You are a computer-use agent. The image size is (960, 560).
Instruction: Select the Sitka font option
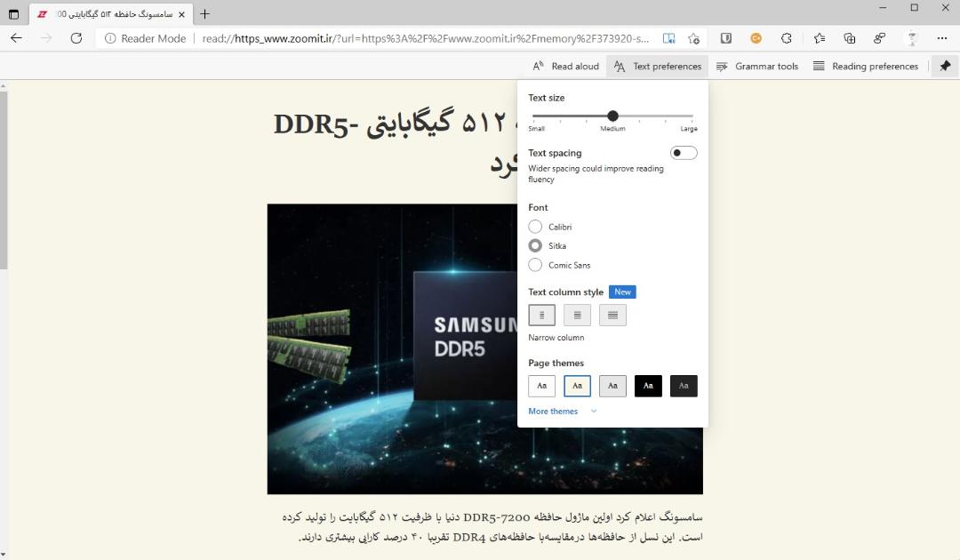[x=535, y=245]
